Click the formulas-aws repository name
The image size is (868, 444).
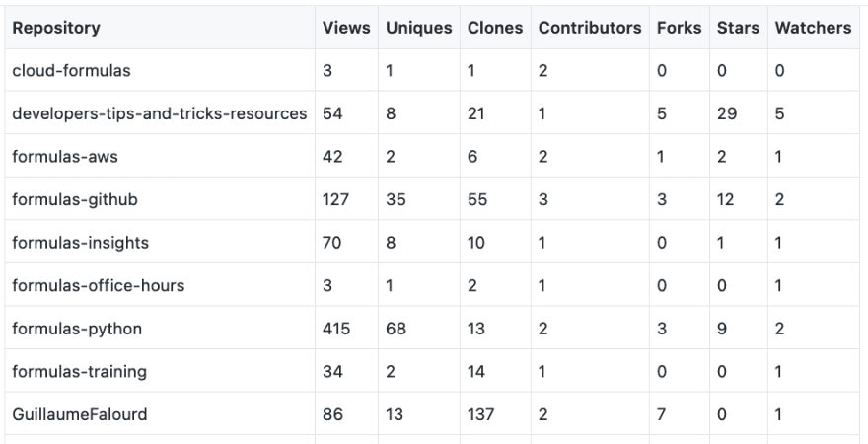pos(65,157)
